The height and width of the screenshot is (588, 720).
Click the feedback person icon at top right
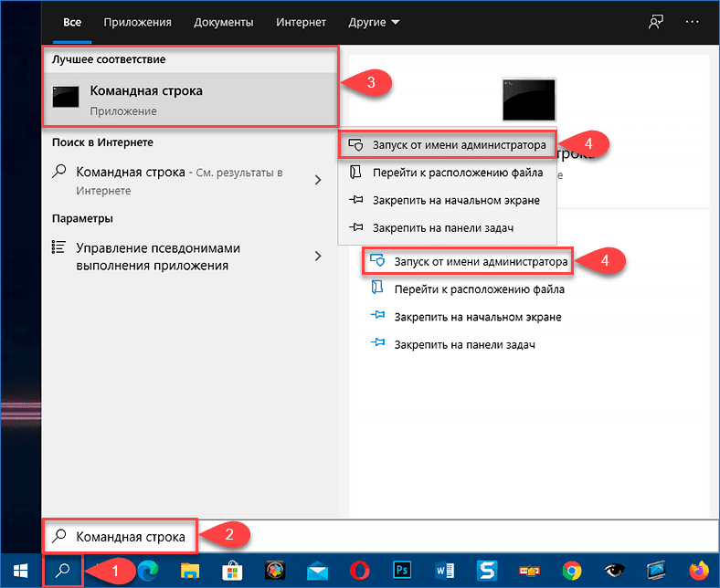tap(656, 22)
